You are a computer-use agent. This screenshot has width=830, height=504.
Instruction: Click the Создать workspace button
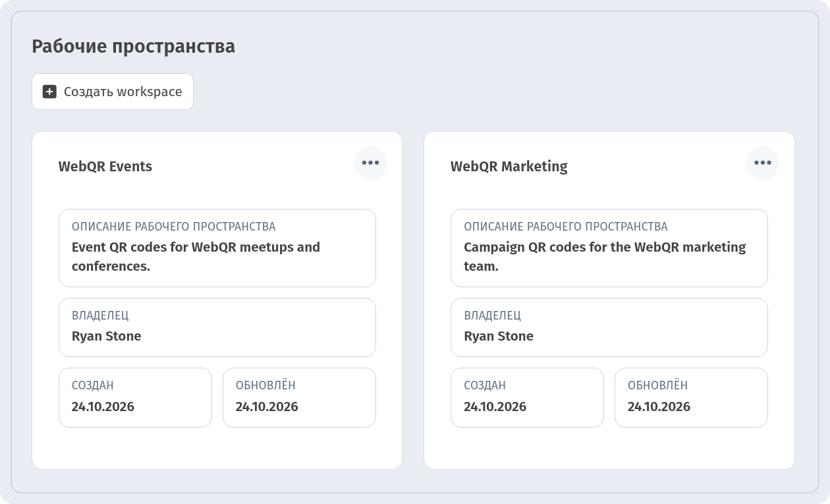tap(113, 92)
